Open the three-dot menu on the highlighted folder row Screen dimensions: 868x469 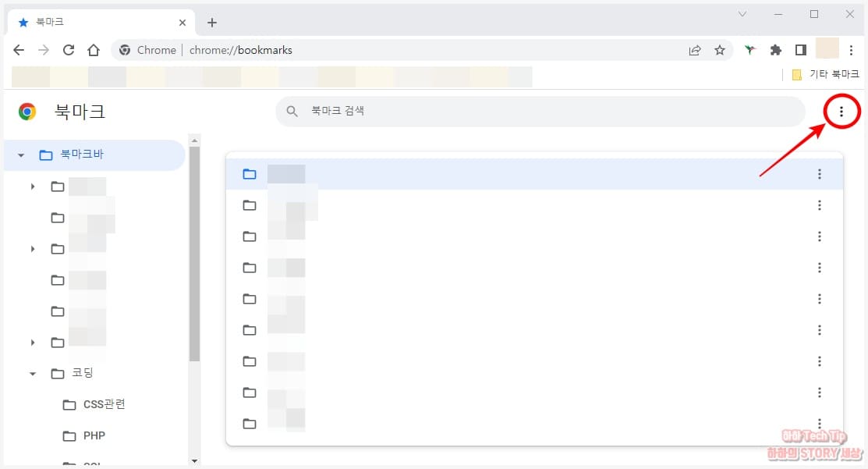[x=820, y=174]
